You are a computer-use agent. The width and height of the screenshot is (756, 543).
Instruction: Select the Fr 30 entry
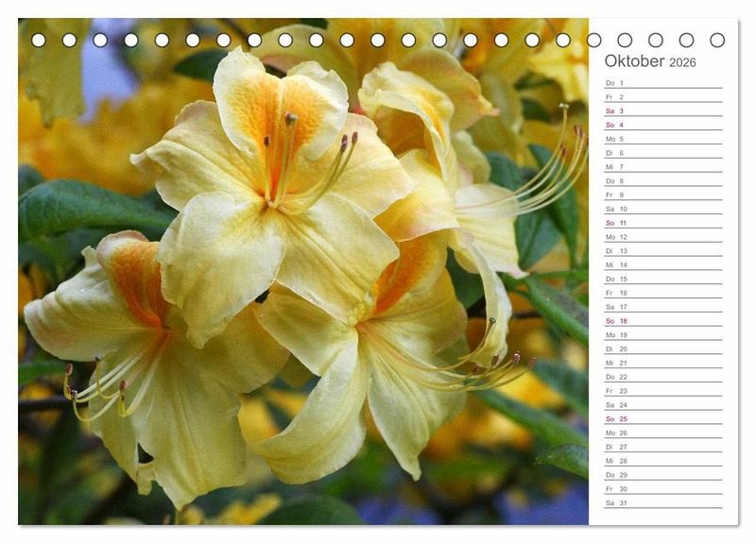662,489
